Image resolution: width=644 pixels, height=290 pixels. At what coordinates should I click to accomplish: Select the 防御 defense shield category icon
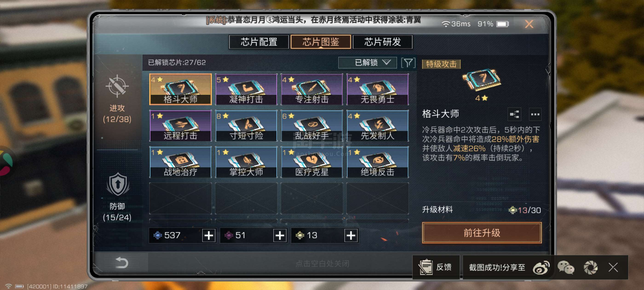(118, 184)
